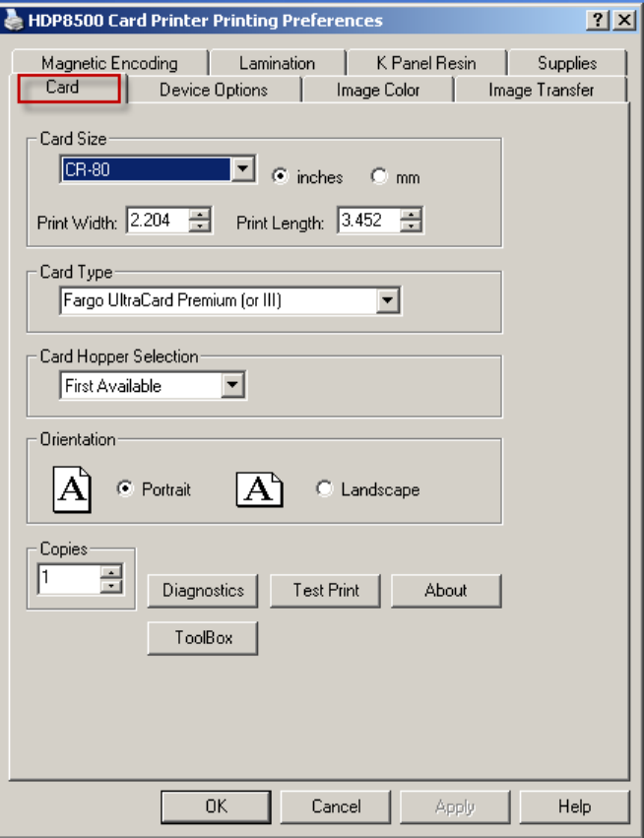Go to the Image Color tab
This screenshot has width=644, height=838.
tap(378, 90)
